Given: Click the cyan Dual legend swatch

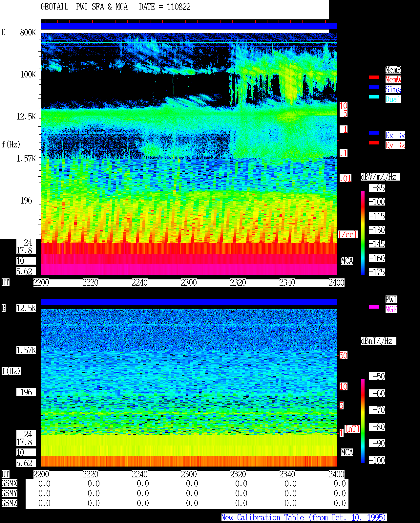Looking at the screenshot, I should click(x=374, y=97).
